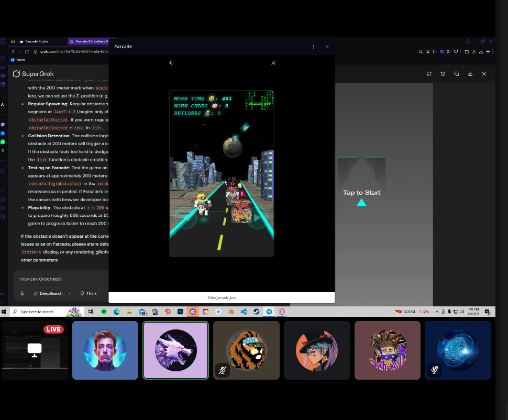This screenshot has width=508, height=420.
Task: Open the Windows notification center
Action: point(487,312)
